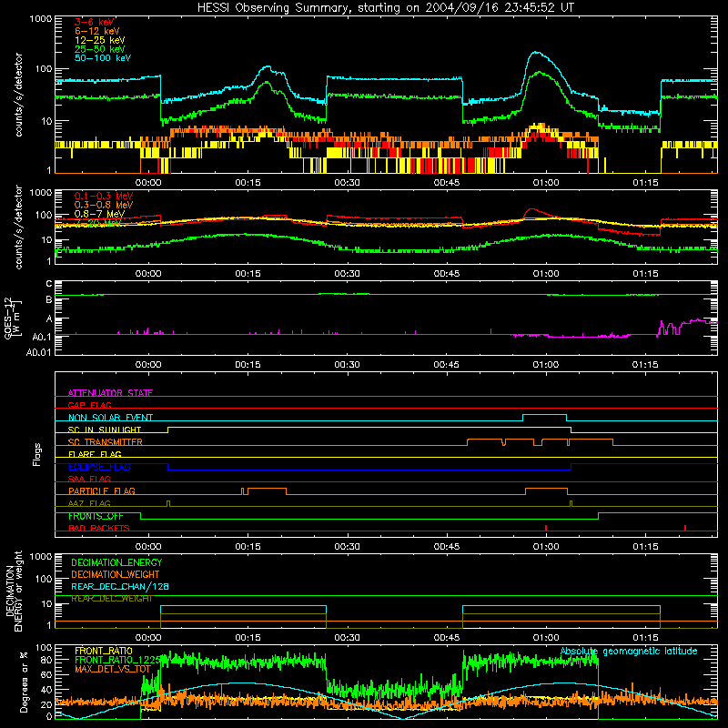The width and height of the screenshot is (728, 728).
Task: Click the PARTICLE_FLAG label
Action: tap(102, 490)
